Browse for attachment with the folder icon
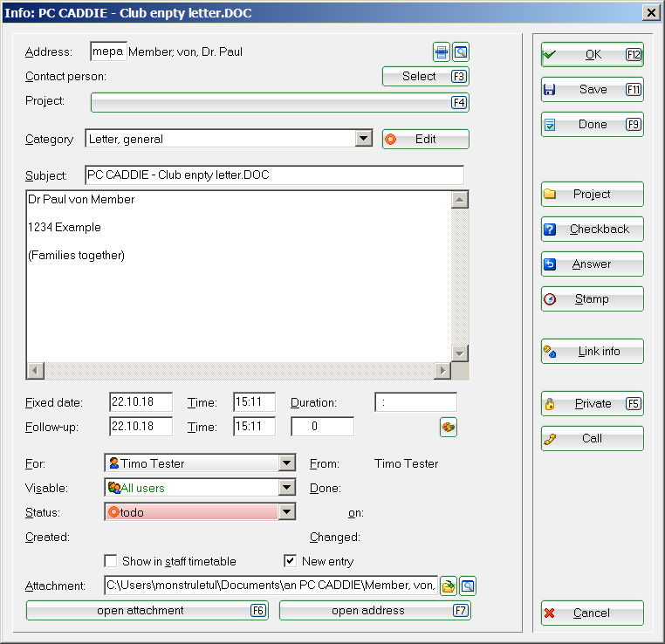This screenshot has height=644, width=665. pyautogui.click(x=449, y=586)
